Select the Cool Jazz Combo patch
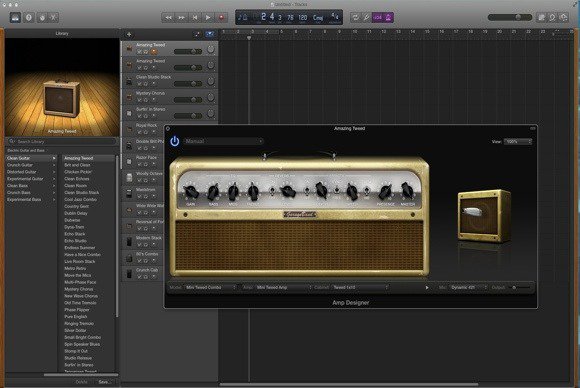The width and height of the screenshot is (580, 388). click(x=88, y=199)
